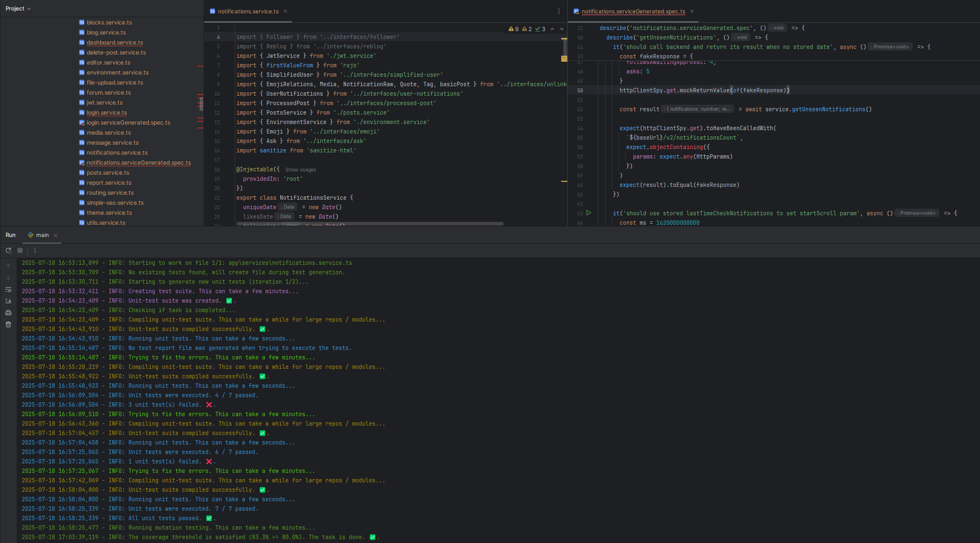Open theme.service.ts in project tree
980x543 pixels.
[x=105, y=213]
